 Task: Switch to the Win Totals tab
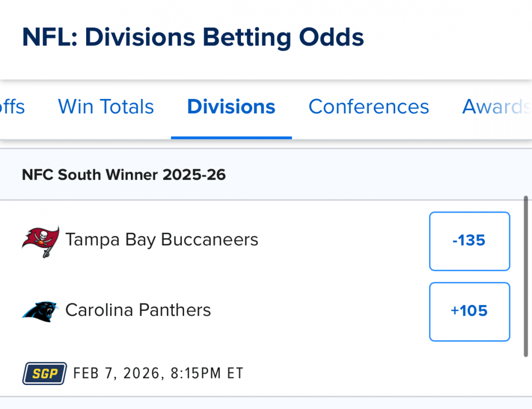[x=106, y=107]
